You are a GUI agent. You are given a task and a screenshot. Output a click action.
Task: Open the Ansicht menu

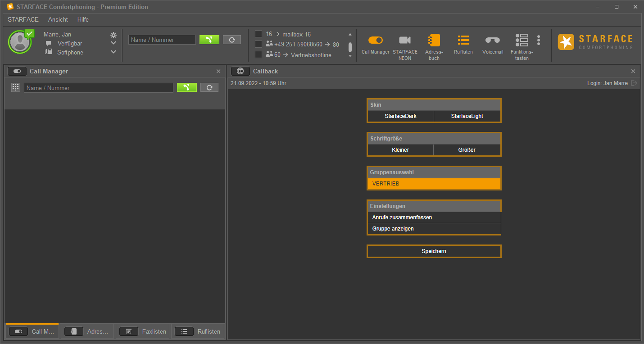pyautogui.click(x=58, y=19)
